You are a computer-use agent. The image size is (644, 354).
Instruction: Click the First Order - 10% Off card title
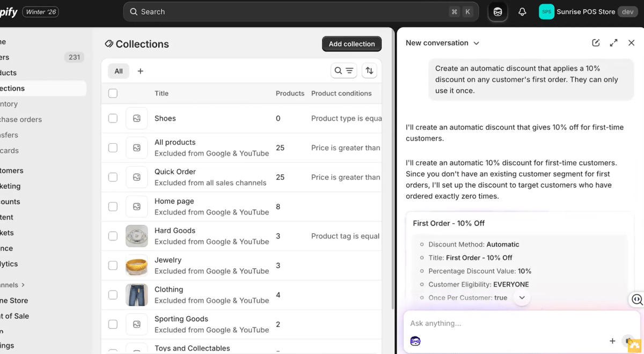point(449,223)
